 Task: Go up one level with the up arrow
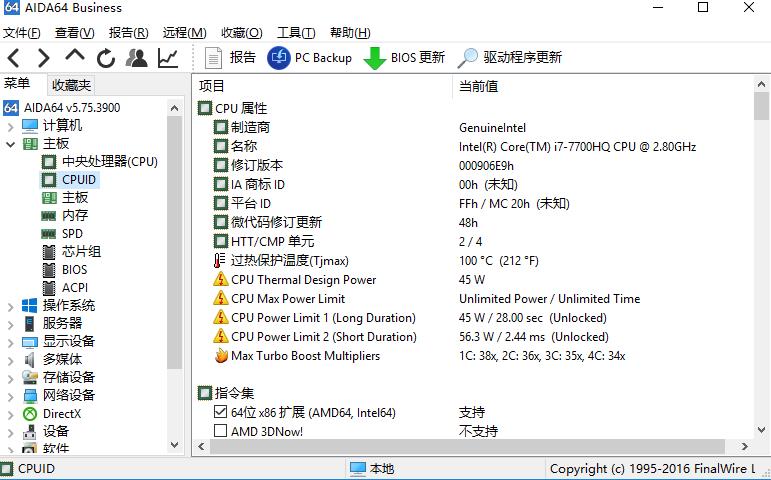click(75, 55)
